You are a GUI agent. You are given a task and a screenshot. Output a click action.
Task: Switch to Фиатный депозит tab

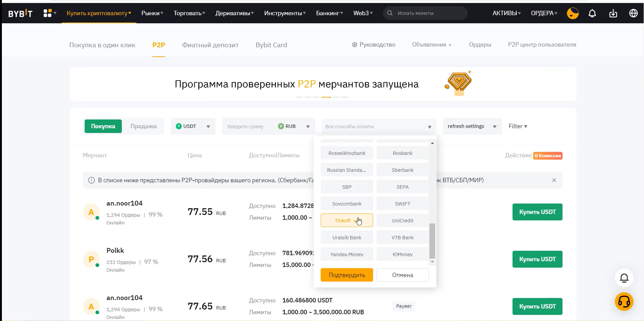pyautogui.click(x=210, y=45)
